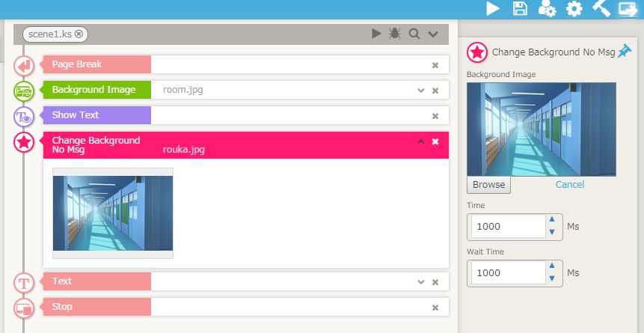Run scene1.ks with the small play icon

pyautogui.click(x=376, y=34)
